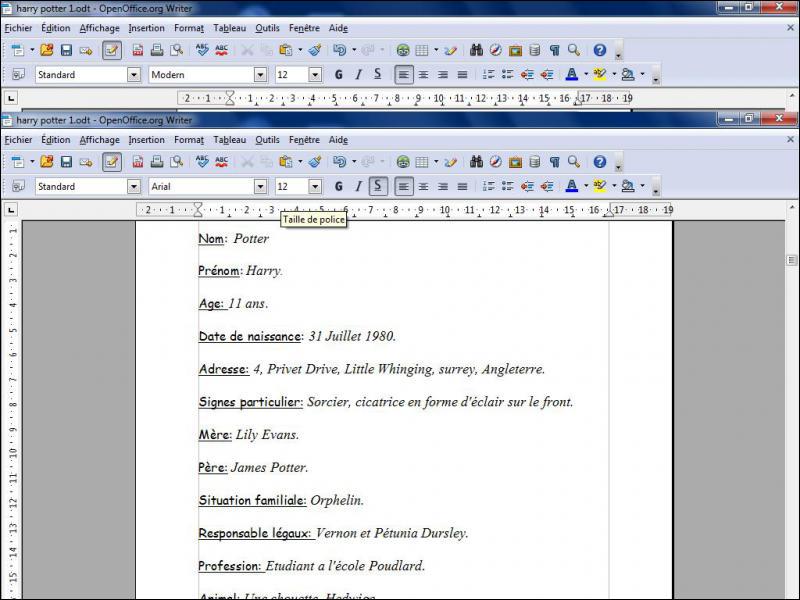Justify text in the front window
The width and height of the screenshot is (800, 600).
pyautogui.click(x=462, y=186)
